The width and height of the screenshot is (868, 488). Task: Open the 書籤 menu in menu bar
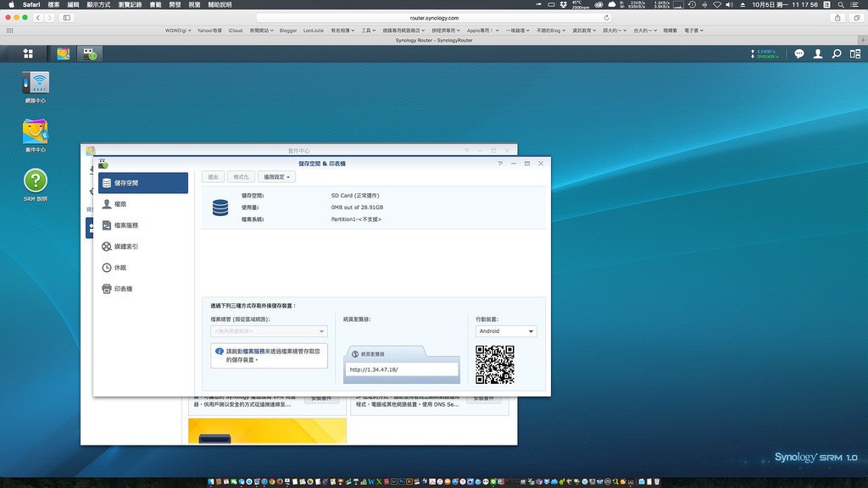click(x=156, y=4)
